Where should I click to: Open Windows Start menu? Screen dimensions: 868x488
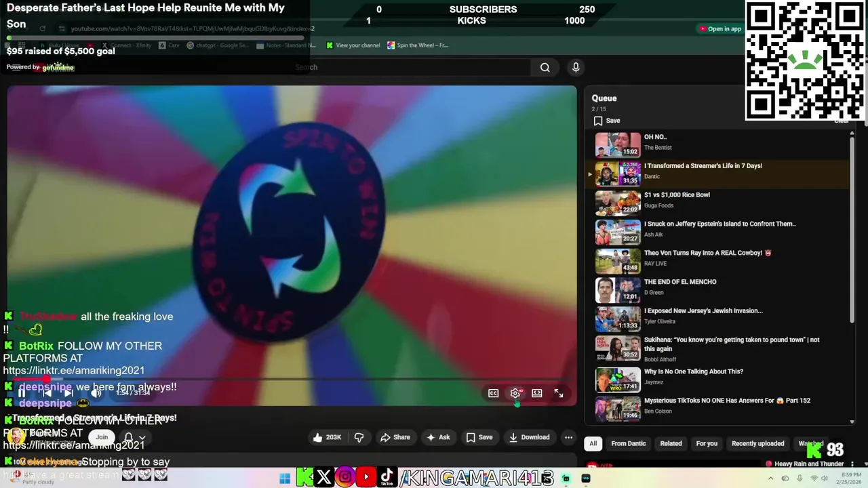285,479
